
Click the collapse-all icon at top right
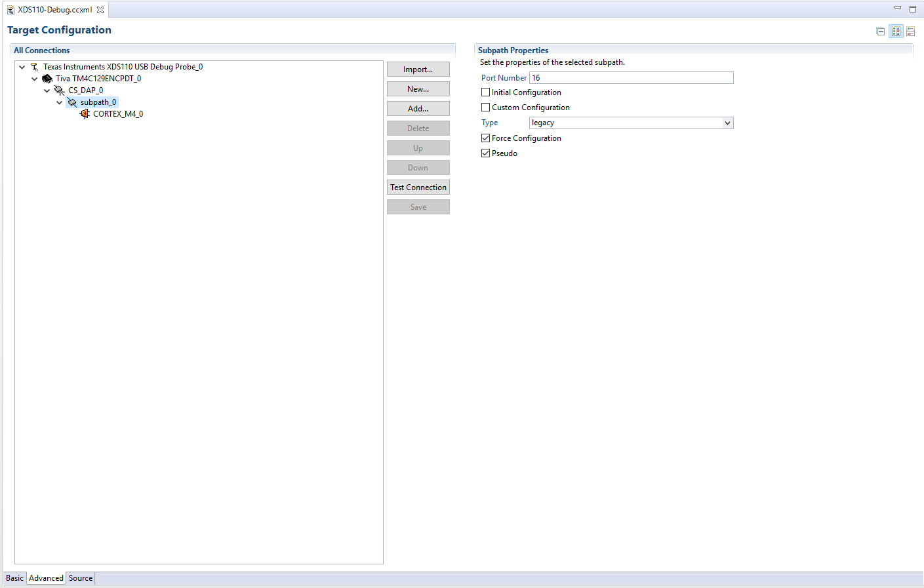pos(881,31)
